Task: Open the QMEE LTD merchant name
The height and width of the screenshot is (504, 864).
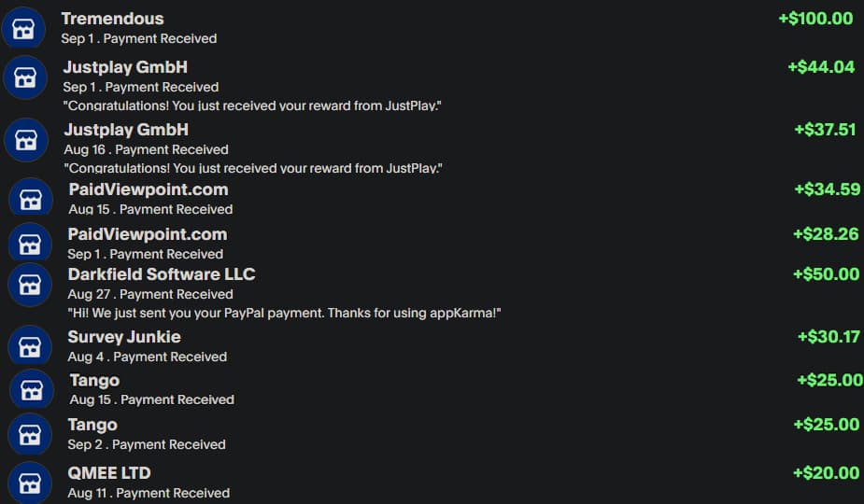Action: (109, 473)
